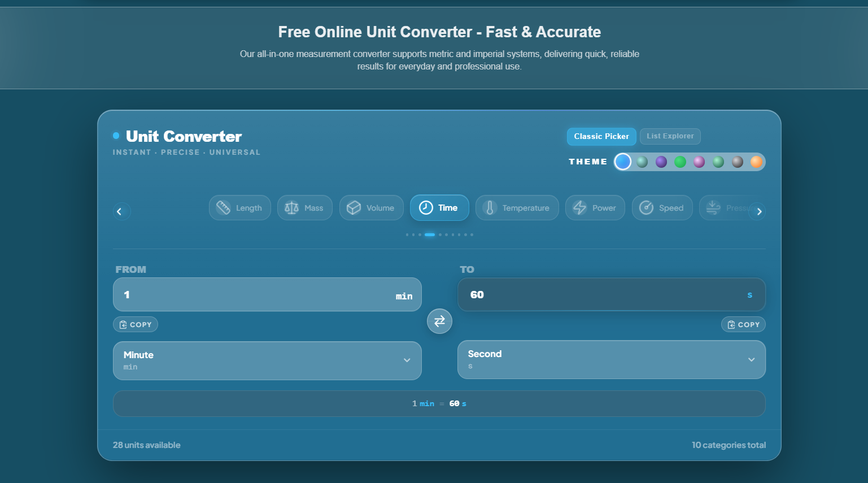Open the Volume category tab
868x483 pixels.
point(372,208)
